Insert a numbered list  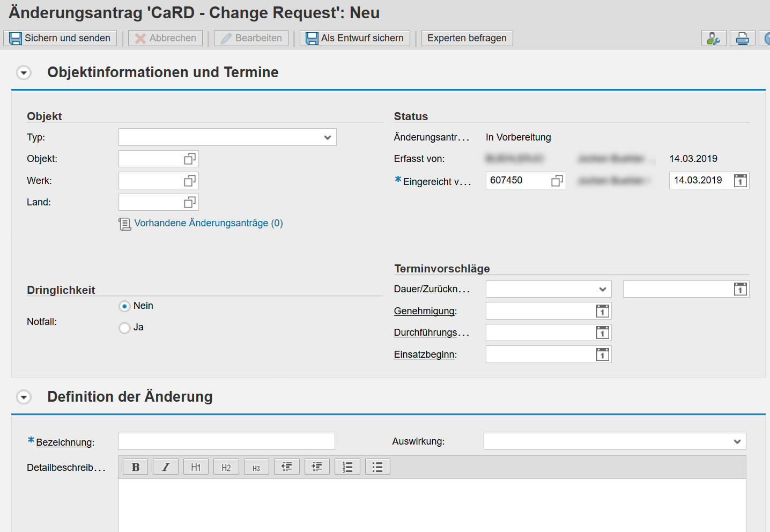347,467
